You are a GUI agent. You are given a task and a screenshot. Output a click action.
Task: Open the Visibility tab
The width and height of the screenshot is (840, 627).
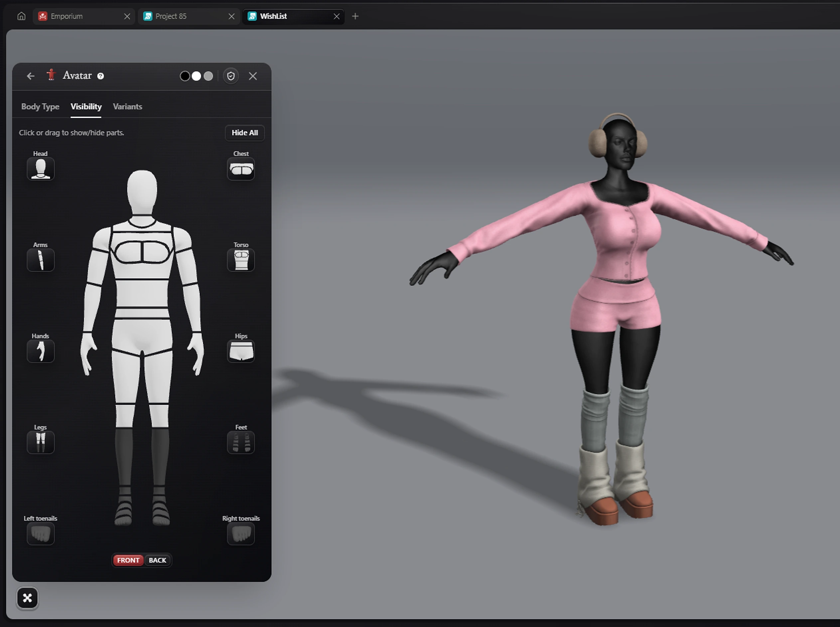pos(86,106)
